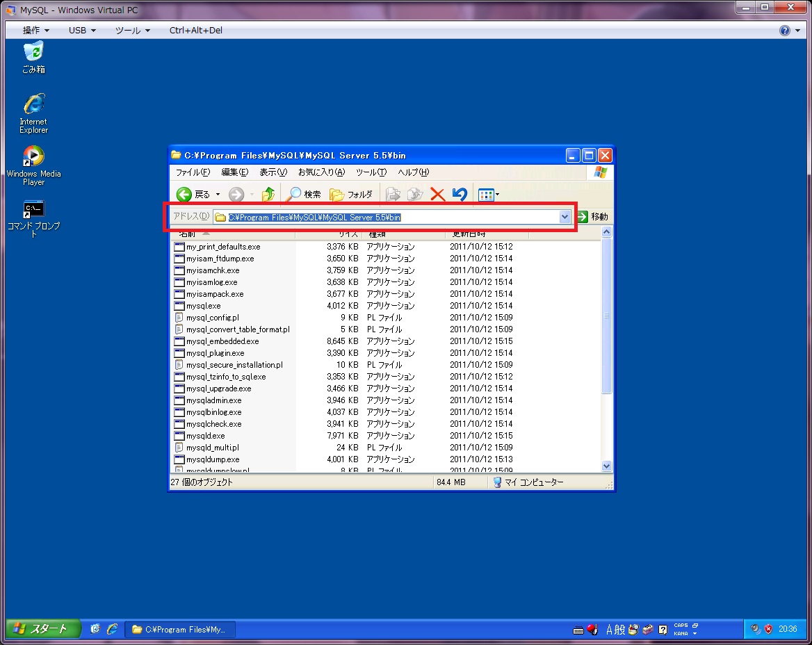
Task: Click the mysqld.exe file icon
Action: (179, 436)
